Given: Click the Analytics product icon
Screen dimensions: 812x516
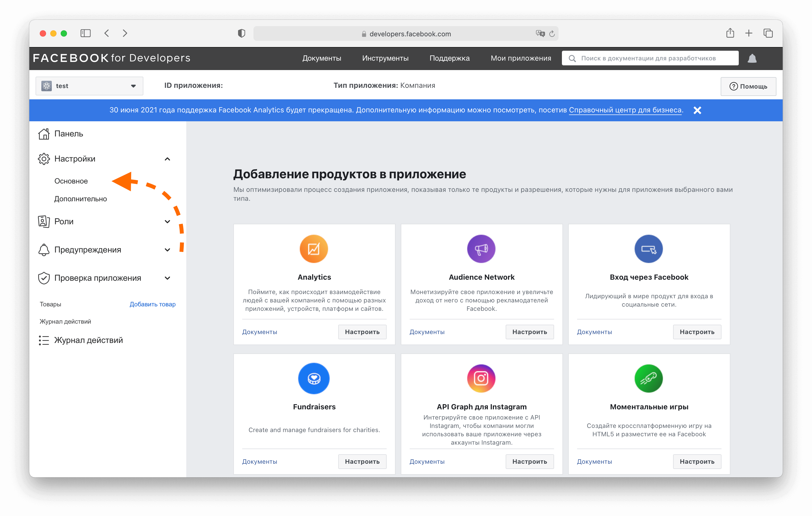Looking at the screenshot, I should [314, 249].
